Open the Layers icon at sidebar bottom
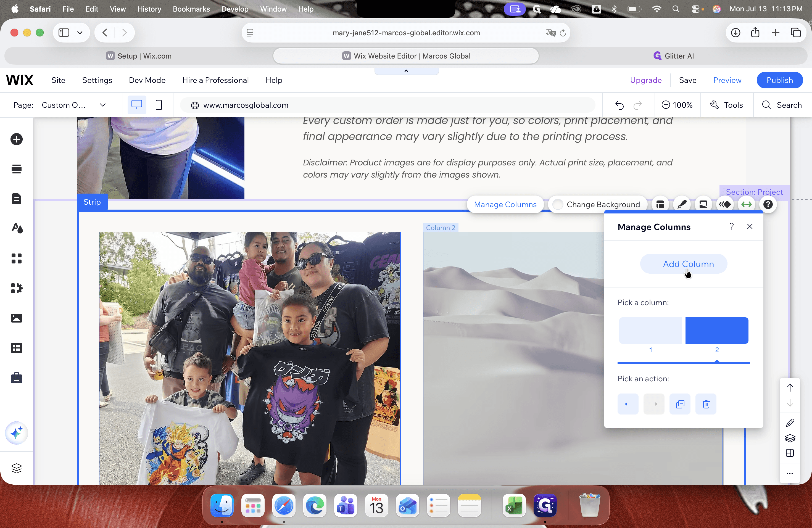Viewport: 812px width, 528px height. pyautogui.click(x=16, y=468)
